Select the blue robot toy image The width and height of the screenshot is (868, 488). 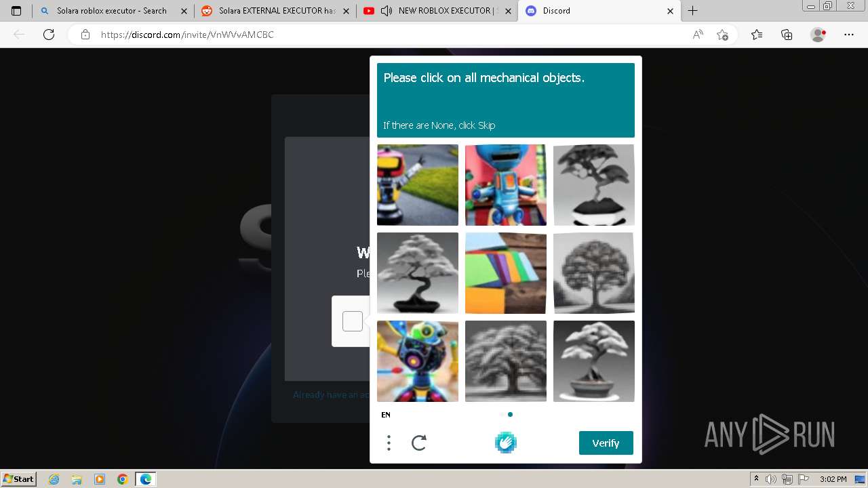click(x=506, y=185)
